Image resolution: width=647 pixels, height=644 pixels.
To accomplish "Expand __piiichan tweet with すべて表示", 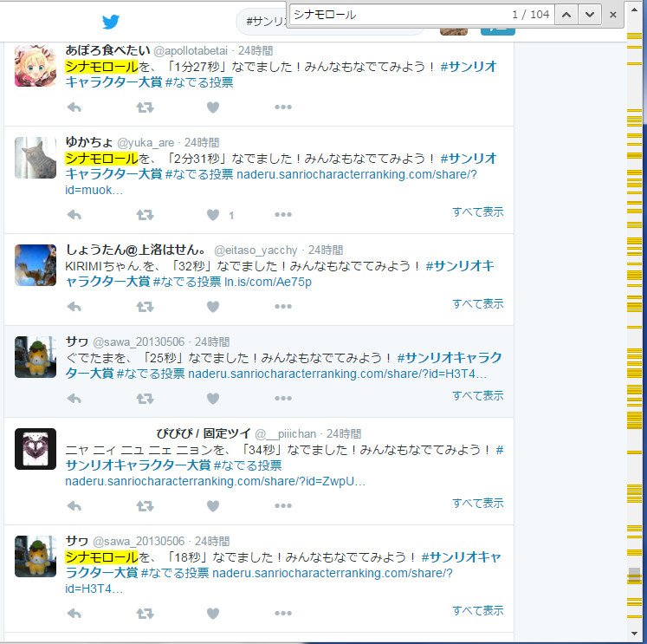I will coord(478,504).
